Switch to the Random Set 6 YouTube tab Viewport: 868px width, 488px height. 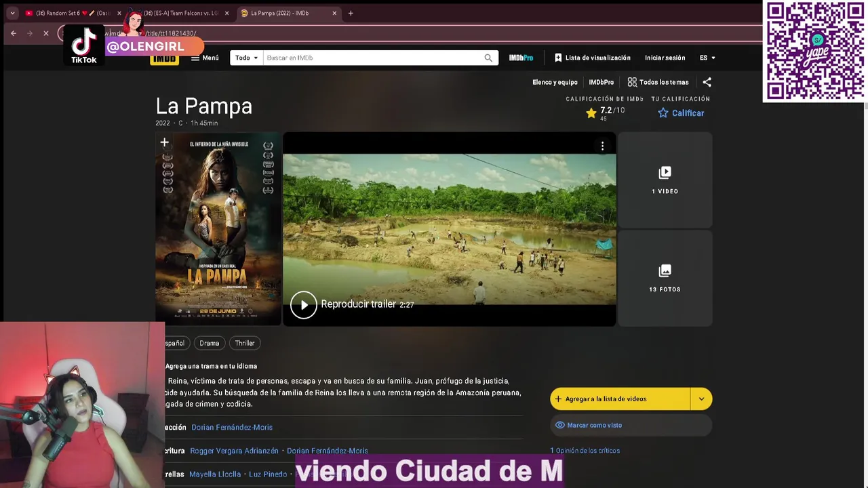(x=72, y=13)
